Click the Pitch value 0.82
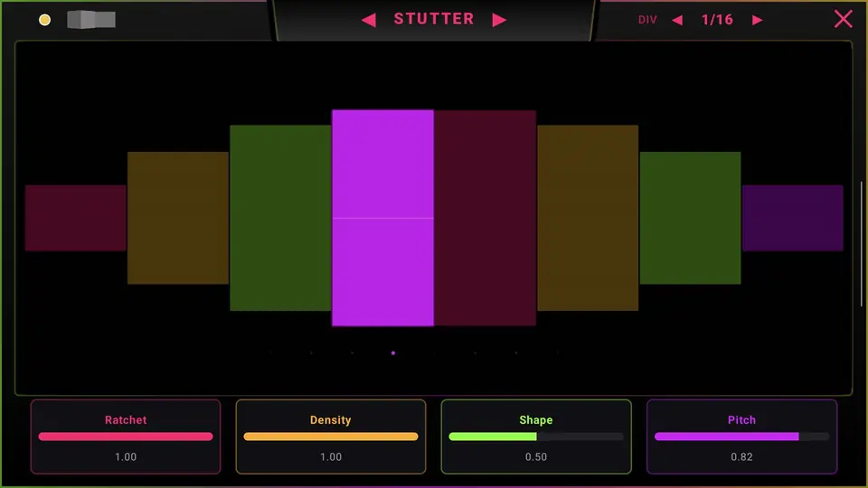Image resolution: width=868 pixels, height=488 pixels. (741, 457)
